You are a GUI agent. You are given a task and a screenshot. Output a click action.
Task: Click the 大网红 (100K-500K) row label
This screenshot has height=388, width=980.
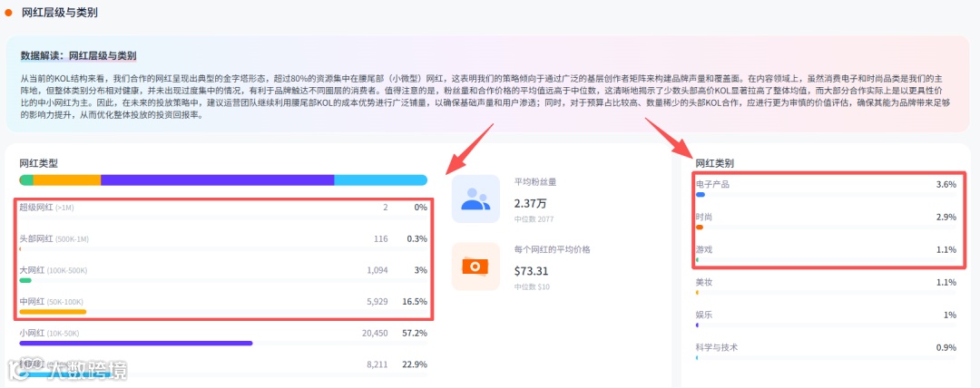tap(54, 270)
